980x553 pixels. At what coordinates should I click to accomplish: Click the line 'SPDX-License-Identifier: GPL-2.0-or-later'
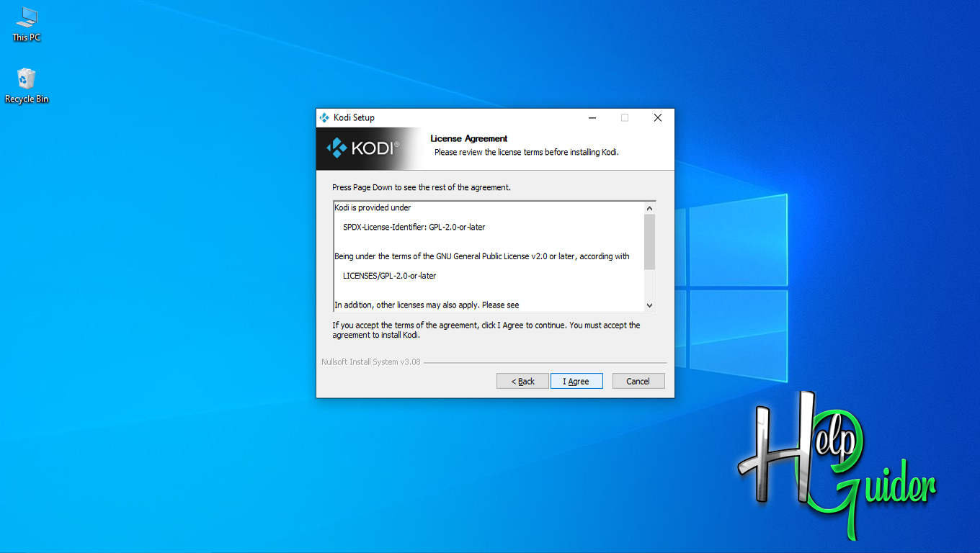(x=414, y=227)
